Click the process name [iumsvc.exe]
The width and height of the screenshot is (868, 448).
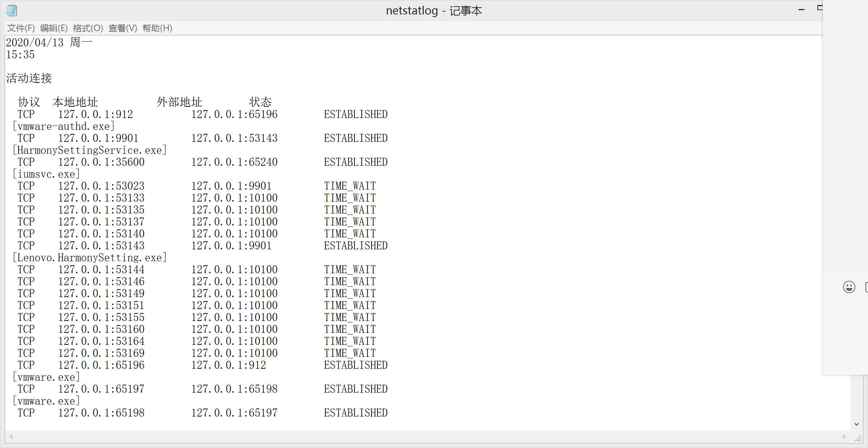tap(46, 174)
